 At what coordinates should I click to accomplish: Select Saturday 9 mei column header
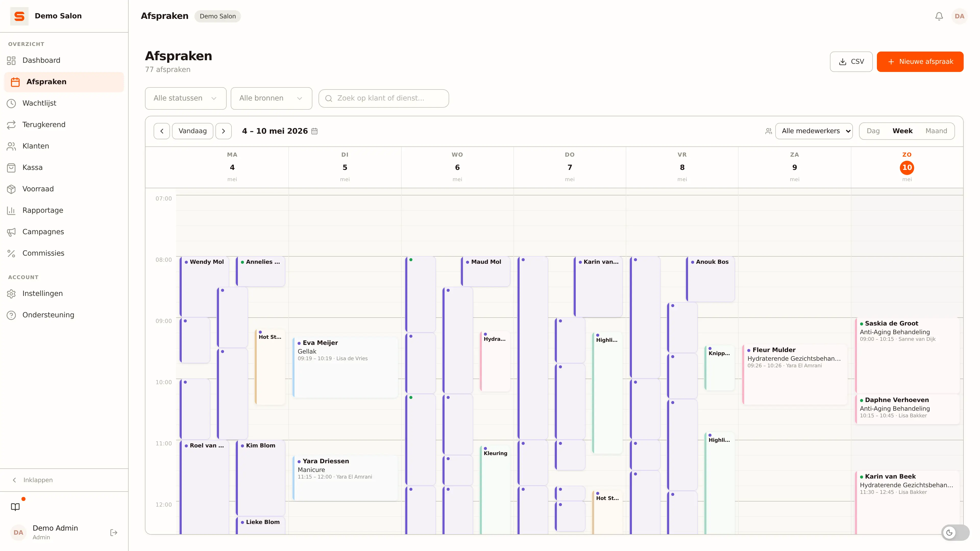coord(794,167)
